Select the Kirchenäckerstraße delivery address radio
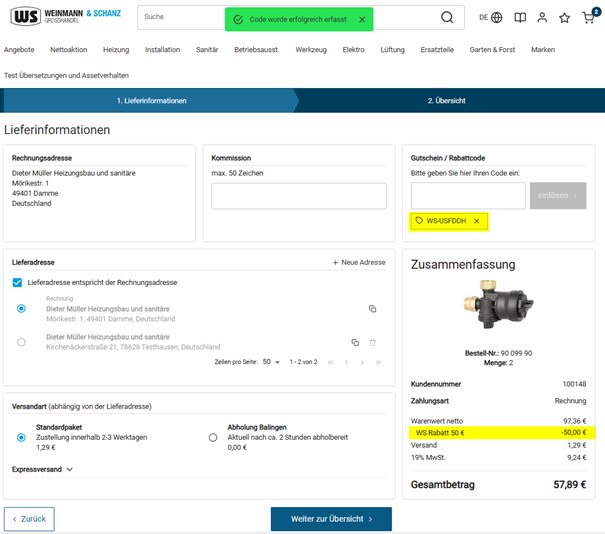This screenshot has height=534, width=605. click(x=22, y=342)
